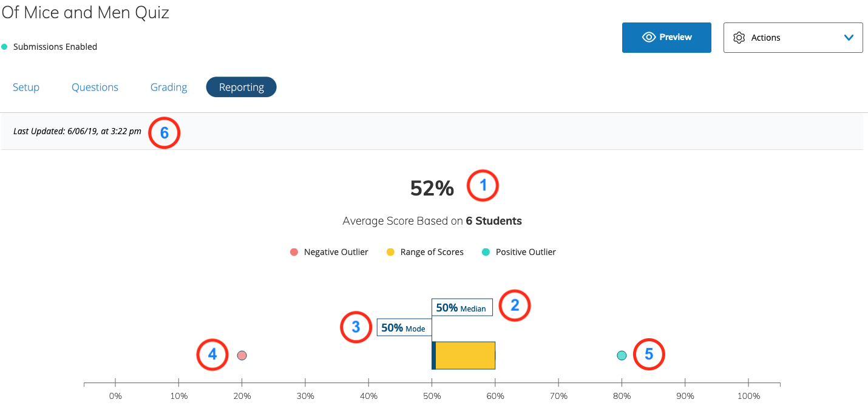Screen dimensions: 868x405
Task: Click the yellow score range bar
Action: [x=466, y=355]
